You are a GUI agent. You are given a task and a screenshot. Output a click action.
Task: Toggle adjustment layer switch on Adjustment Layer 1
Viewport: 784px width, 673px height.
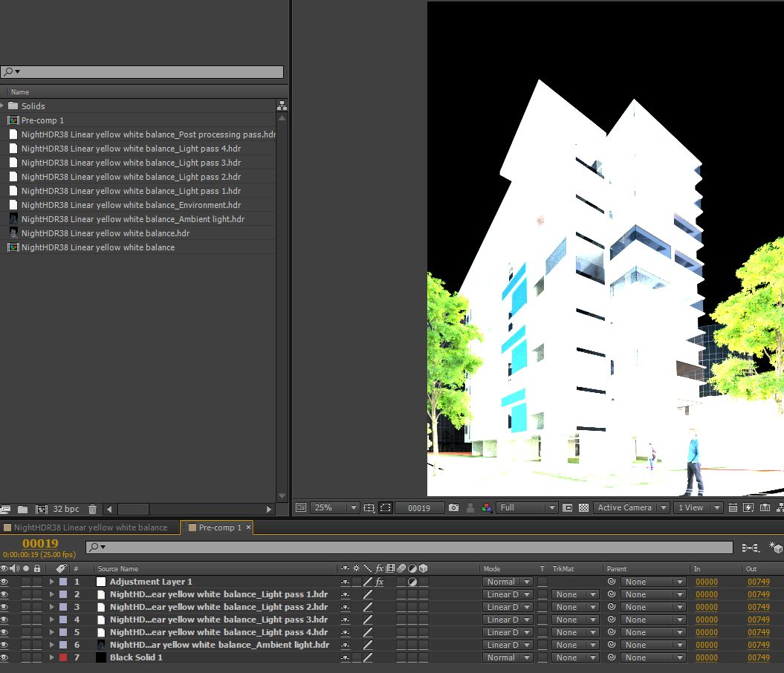412,582
